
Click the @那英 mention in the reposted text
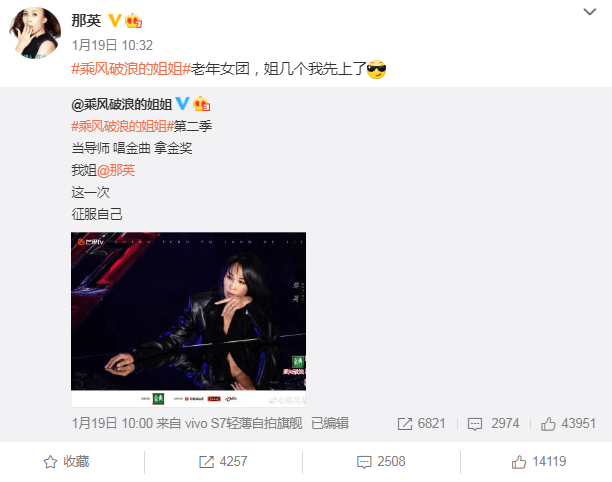pos(116,170)
